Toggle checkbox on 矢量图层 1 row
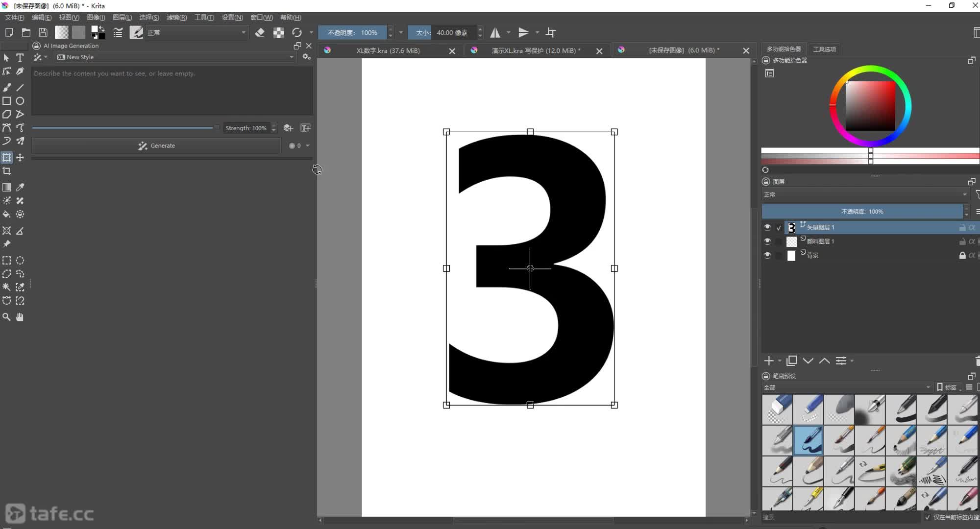 point(779,228)
